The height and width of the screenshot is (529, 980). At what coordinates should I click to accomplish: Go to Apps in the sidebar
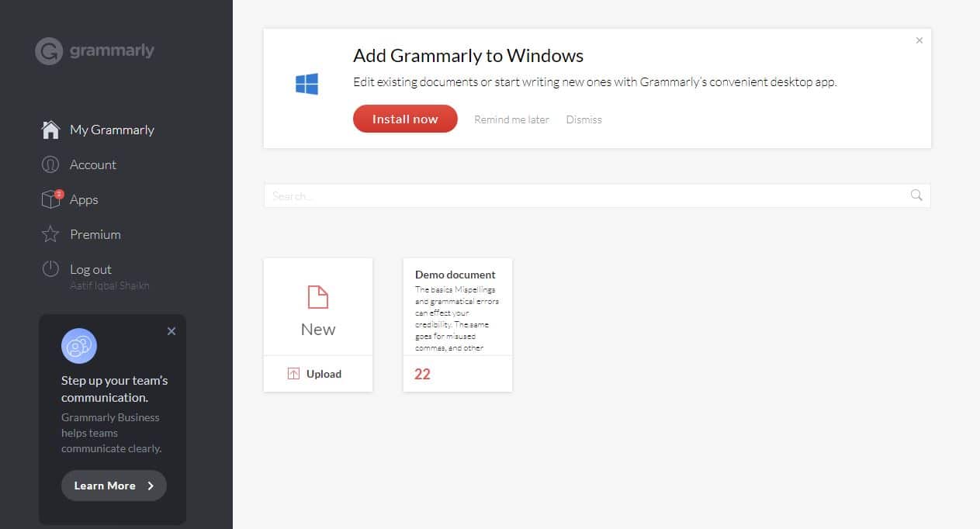pyautogui.click(x=84, y=199)
